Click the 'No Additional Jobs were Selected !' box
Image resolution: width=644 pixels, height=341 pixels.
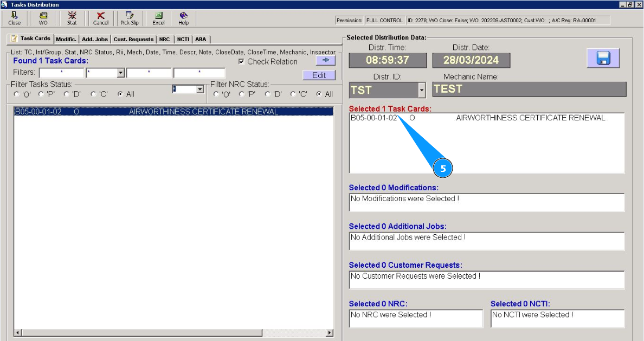pyautogui.click(x=487, y=241)
